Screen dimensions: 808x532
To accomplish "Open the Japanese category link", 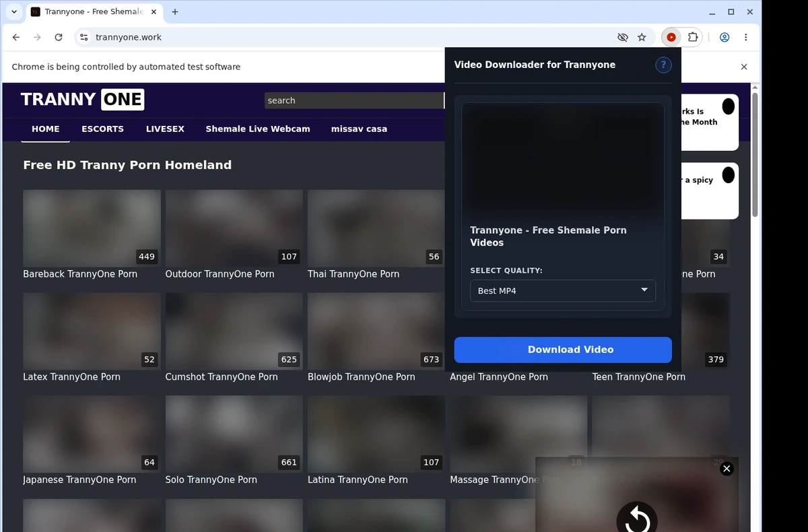I will 79,480.
